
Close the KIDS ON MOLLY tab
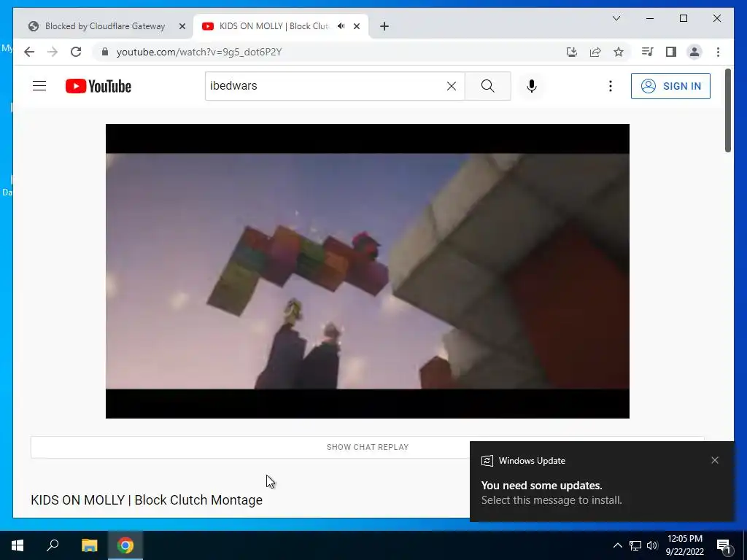click(356, 26)
